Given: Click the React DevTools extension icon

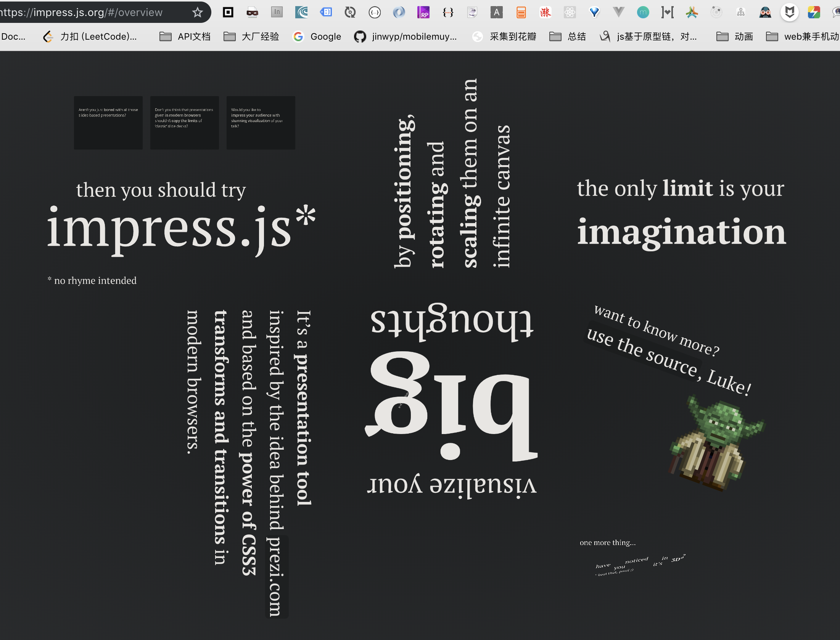Looking at the screenshot, I should coord(570,13).
